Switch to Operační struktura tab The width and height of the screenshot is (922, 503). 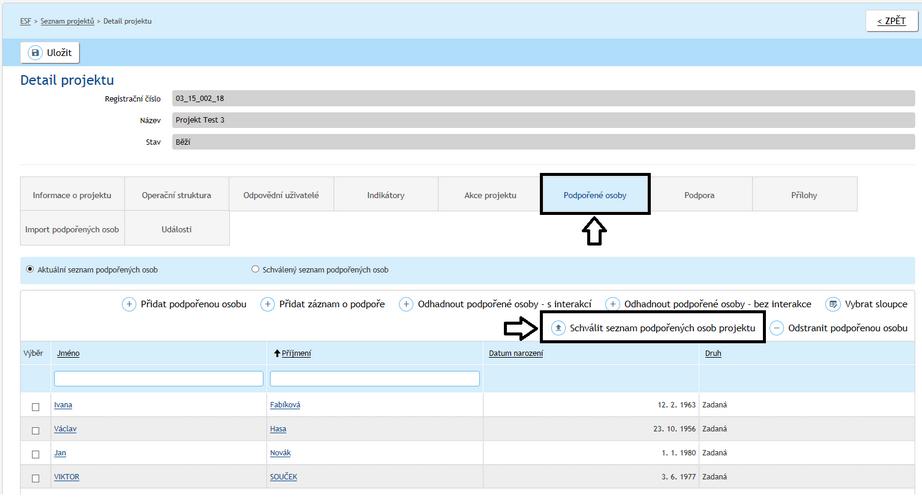click(176, 195)
